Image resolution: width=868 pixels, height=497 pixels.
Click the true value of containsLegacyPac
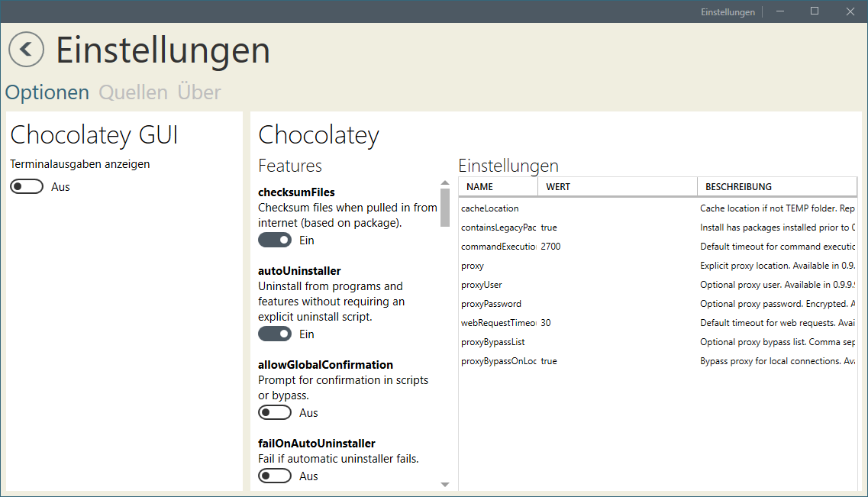click(x=549, y=228)
